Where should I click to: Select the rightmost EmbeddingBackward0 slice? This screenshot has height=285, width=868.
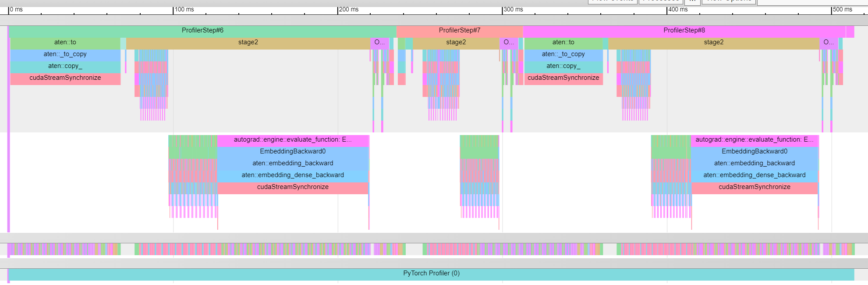coord(754,152)
